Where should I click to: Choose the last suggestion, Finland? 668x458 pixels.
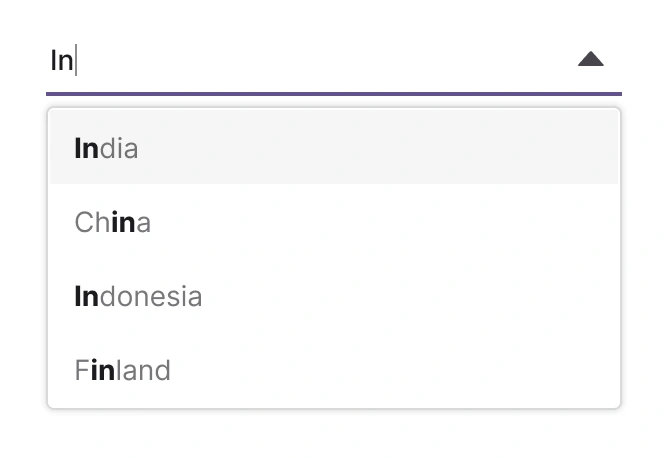pyautogui.click(x=123, y=371)
